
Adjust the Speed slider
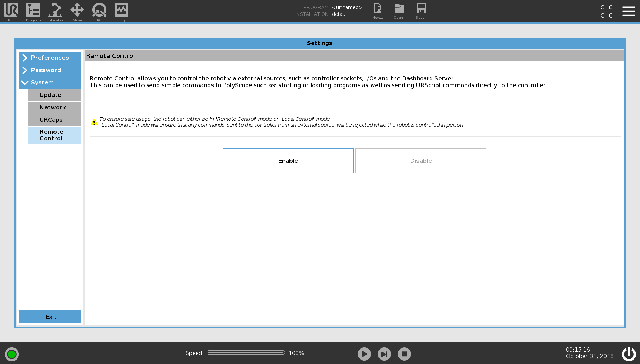click(x=246, y=353)
